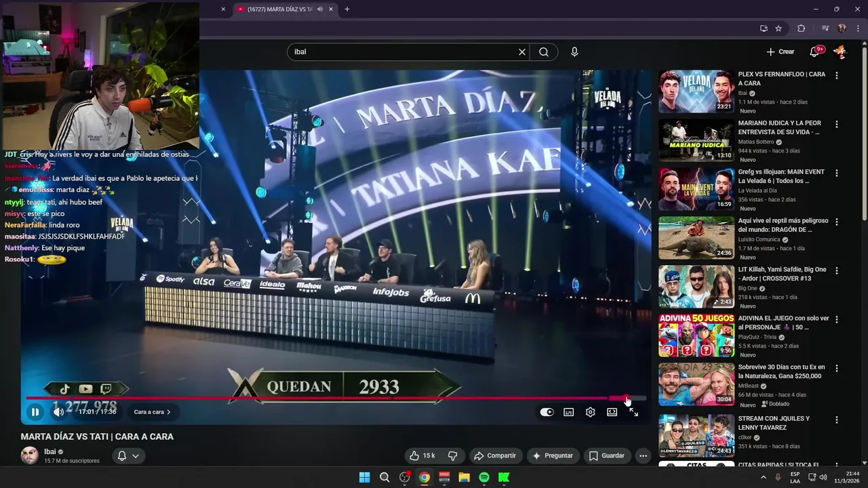Open Chrome media controls icon

[x=825, y=28]
